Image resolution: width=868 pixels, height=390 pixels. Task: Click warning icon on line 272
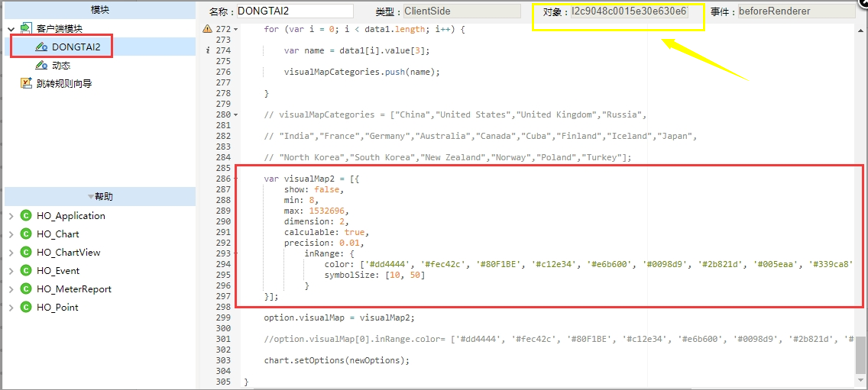(208, 29)
